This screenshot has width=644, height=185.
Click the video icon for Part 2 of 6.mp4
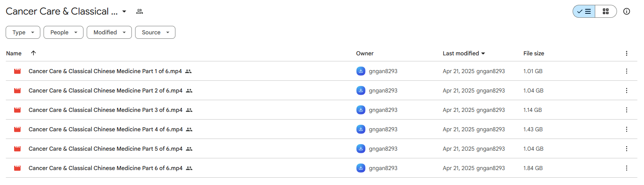[x=17, y=90]
